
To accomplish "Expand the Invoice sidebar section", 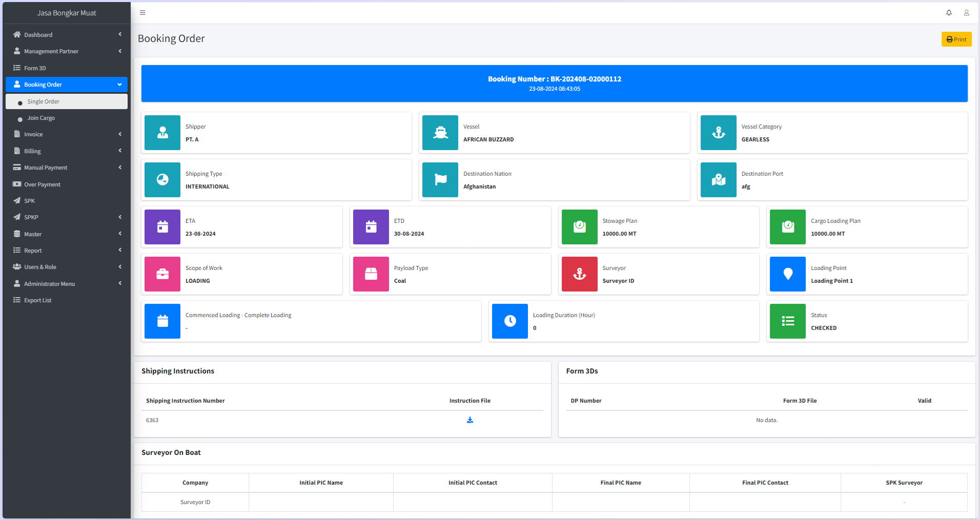I will [x=67, y=134].
